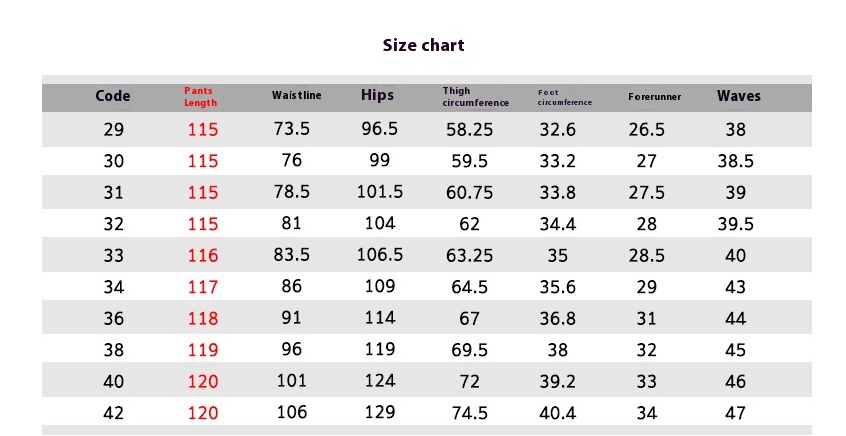This screenshot has height=436, width=846.
Task: Click the Hips column header
Action: point(378,96)
